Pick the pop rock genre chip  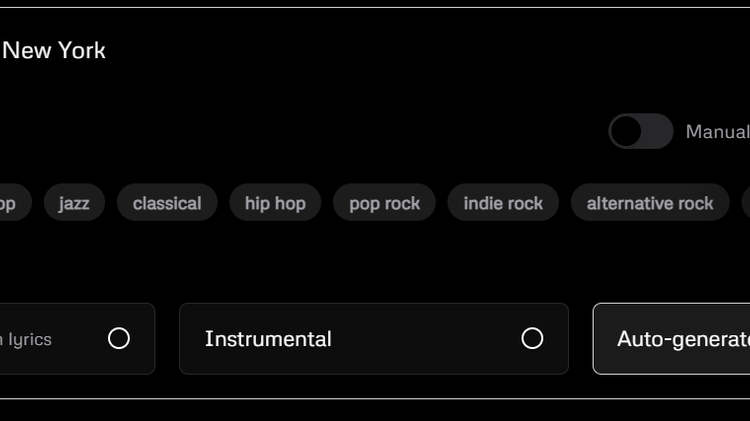(384, 203)
